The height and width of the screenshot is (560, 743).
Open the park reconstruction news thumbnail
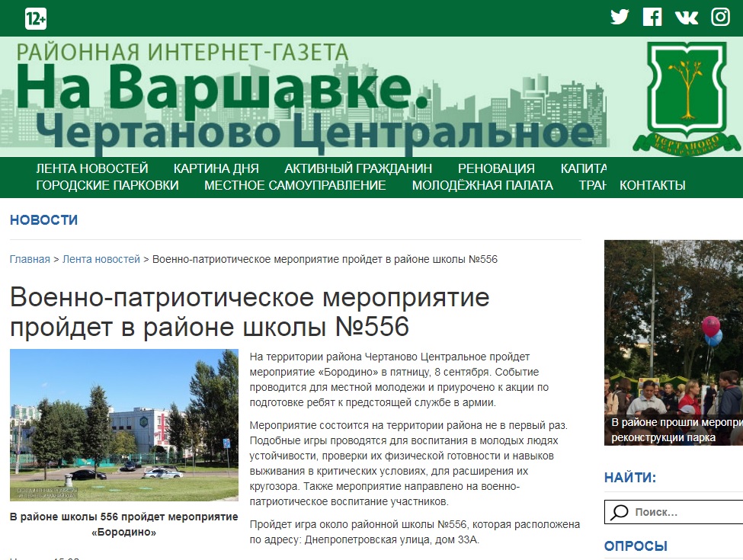[673, 342]
